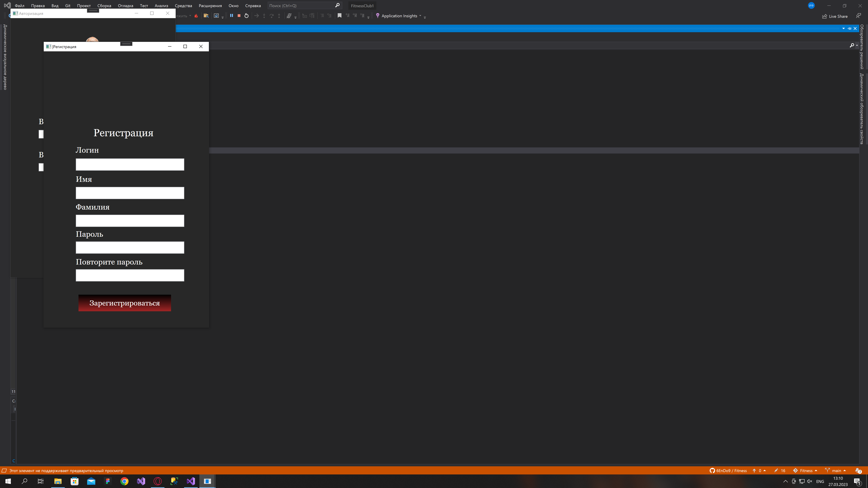Image resolution: width=868 pixels, height=488 pixels.
Task: Restart the debug session
Action: [x=246, y=15]
